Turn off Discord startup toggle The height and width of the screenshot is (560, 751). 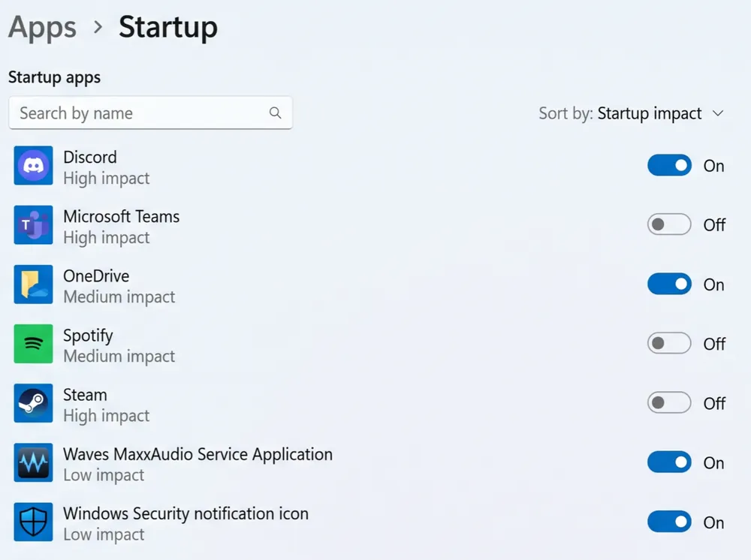(669, 166)
